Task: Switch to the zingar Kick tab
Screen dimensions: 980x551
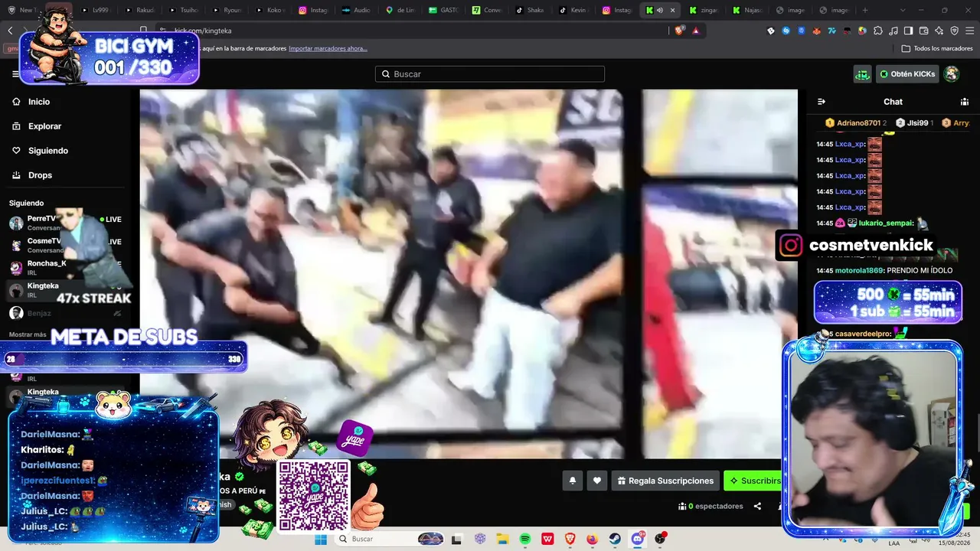Action: 704,11
